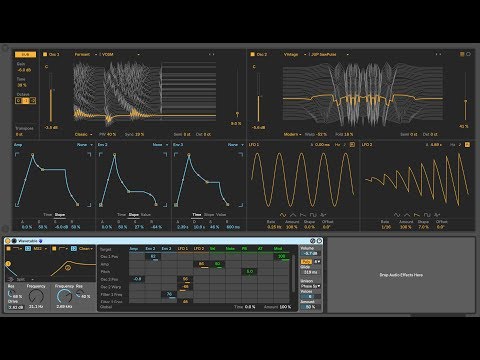Switch Amp envelope to Time tab
The height and width of the screenshot is (360, 480).
(47, 215)
